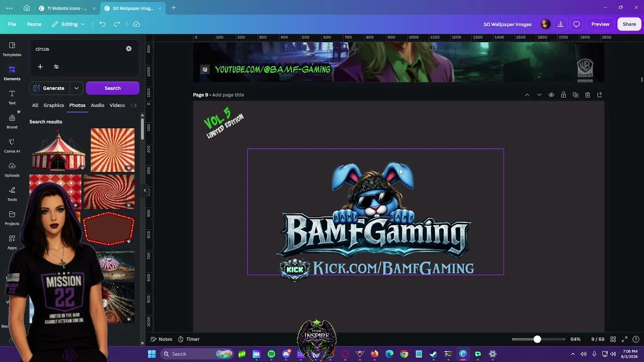The width and height of the screenshot is (644, 362).
Task: Click the Share button
Action: pyautogui.click(x=629, y=24)
